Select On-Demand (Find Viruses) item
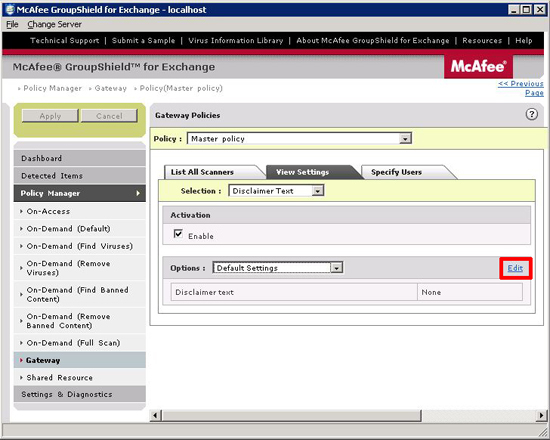 click(x=80, y=246)
